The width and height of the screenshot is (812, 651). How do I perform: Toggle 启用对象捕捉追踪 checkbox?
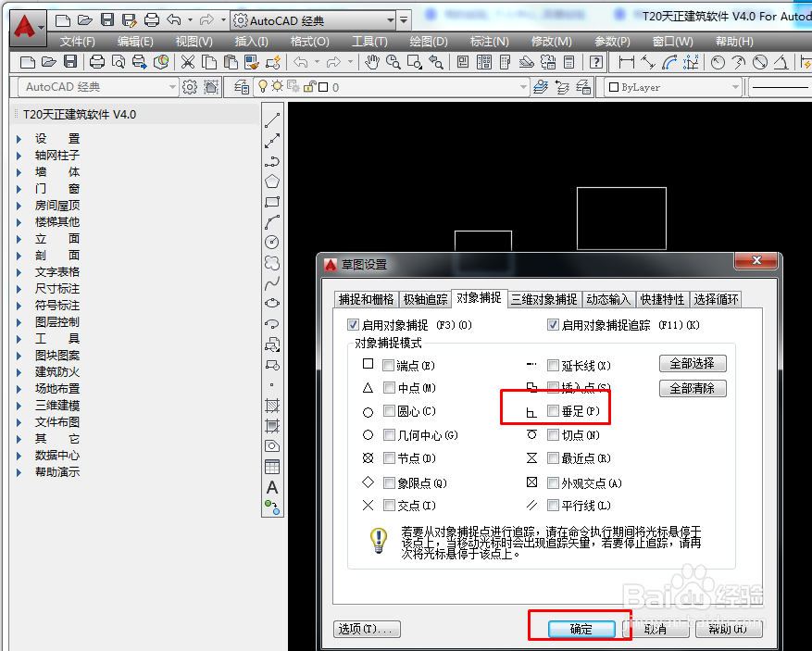[x=553, y=325]
